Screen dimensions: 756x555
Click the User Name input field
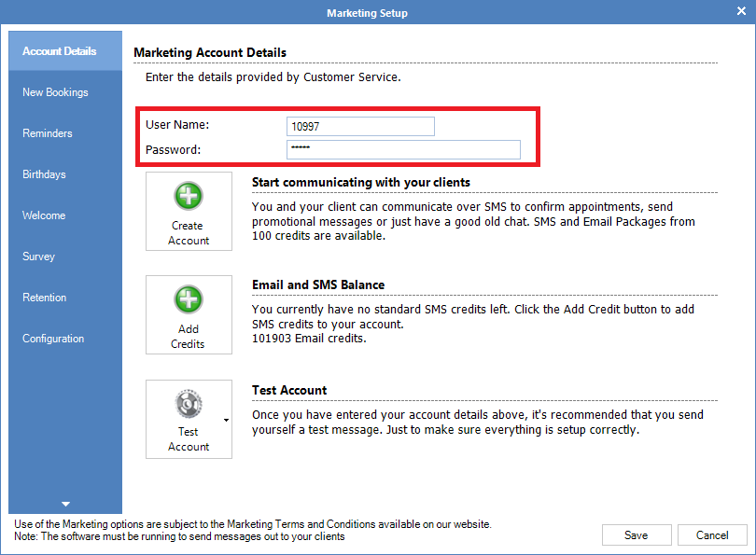360,126
